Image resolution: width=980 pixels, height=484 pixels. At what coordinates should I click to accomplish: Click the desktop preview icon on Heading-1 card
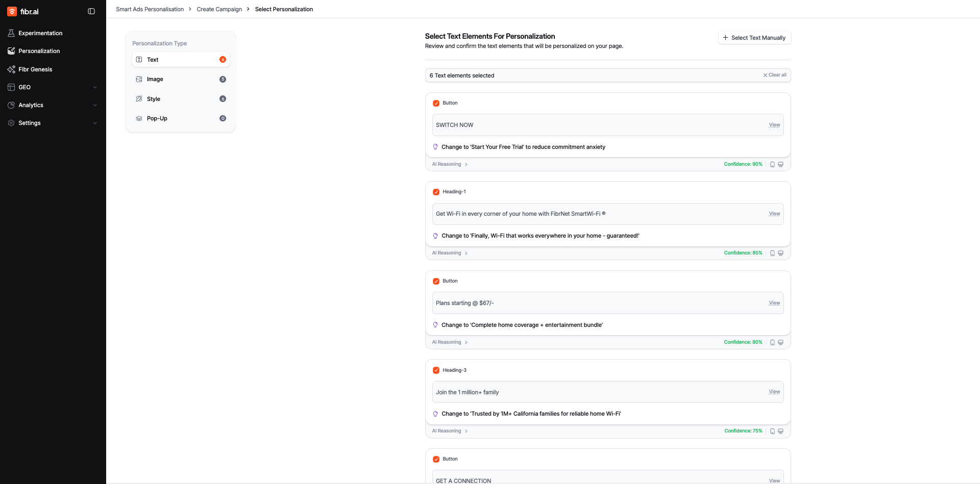click(780, 253)
